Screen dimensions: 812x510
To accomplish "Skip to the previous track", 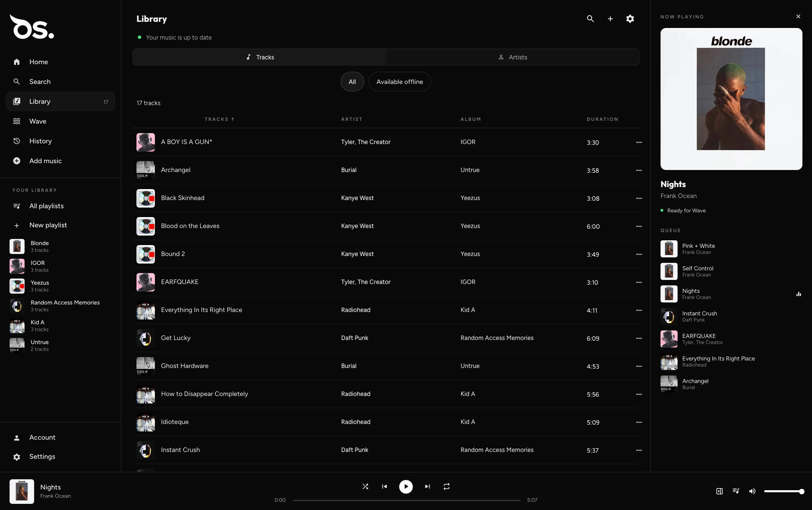I will (385, 486).
